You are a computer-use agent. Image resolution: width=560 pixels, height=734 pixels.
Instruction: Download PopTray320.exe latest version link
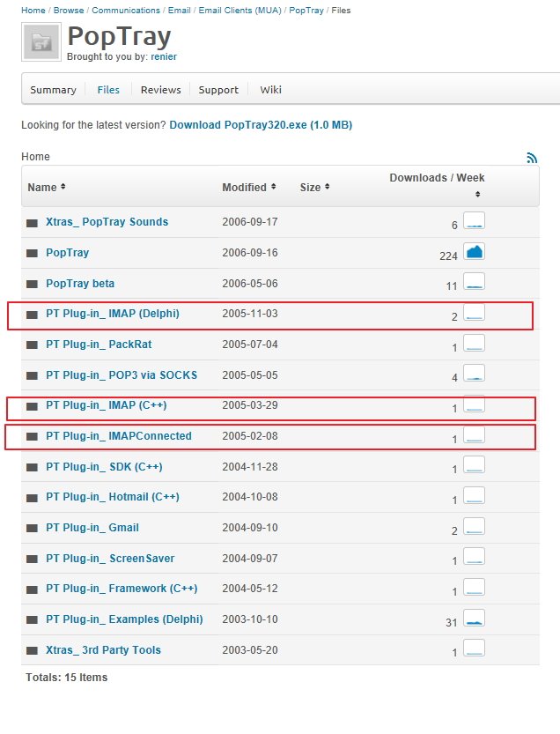(260, 125)
